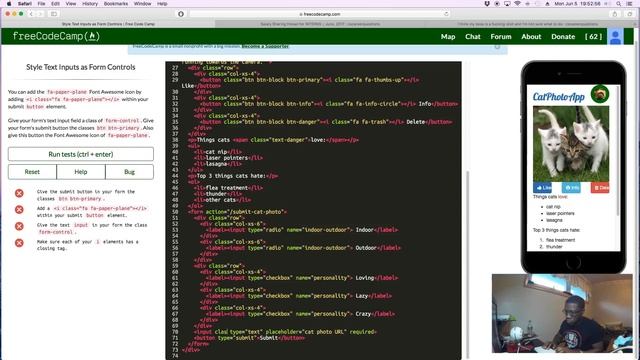Click the Info button in phone preview
The width and height of the screenshot is (640, 360).
(x=571, y=187)
